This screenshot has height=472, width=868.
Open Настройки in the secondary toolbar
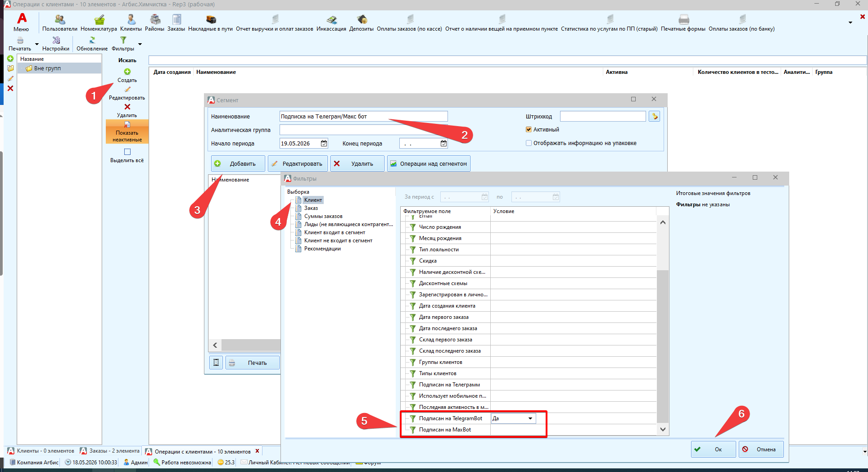[56, 44]
